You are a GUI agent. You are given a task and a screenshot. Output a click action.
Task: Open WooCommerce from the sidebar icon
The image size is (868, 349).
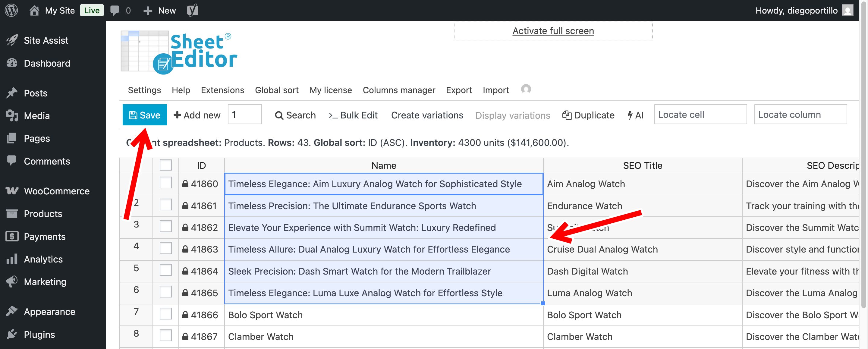point(12,191)
